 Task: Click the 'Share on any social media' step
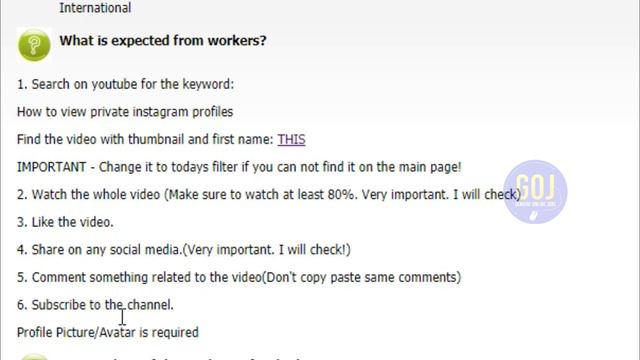184,250
